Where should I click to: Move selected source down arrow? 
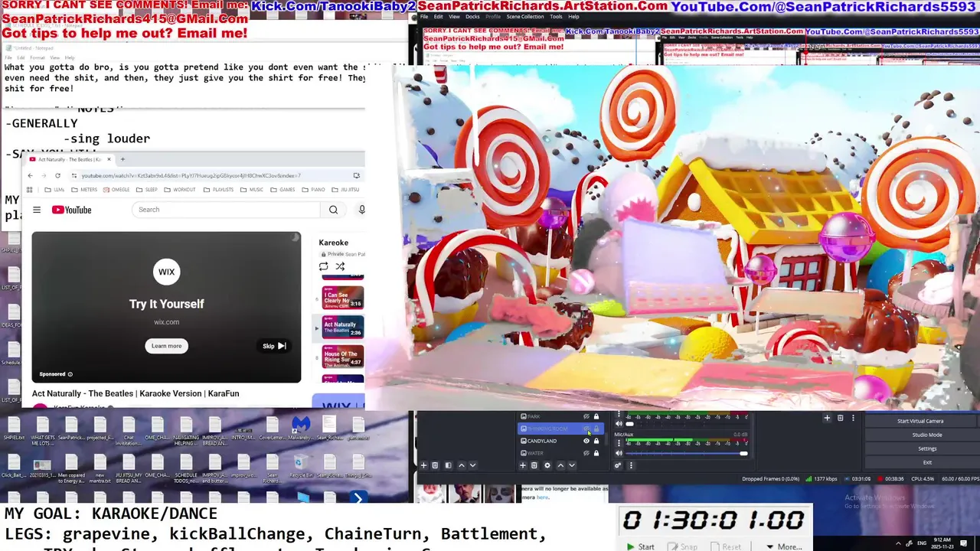571,465
